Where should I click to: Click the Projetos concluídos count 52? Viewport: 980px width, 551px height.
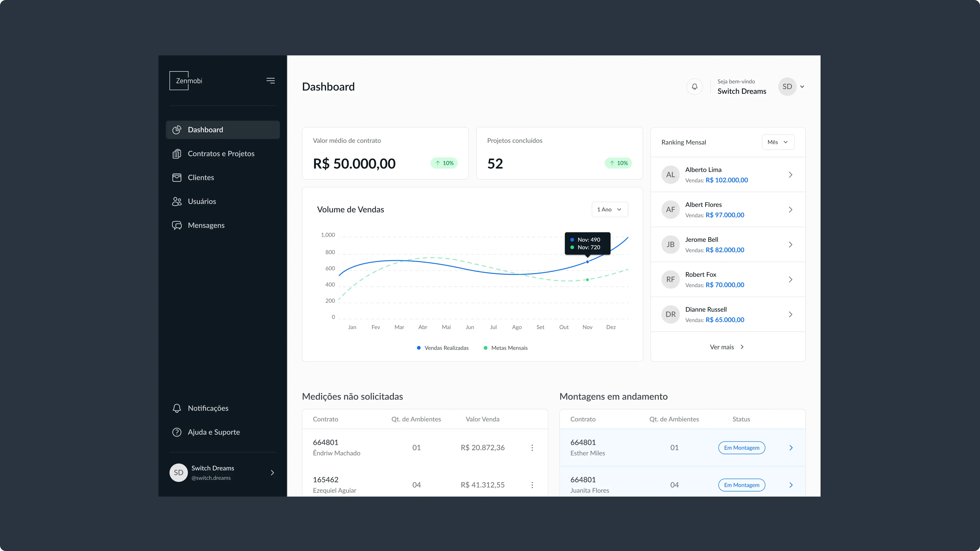[x=495, y=164]
